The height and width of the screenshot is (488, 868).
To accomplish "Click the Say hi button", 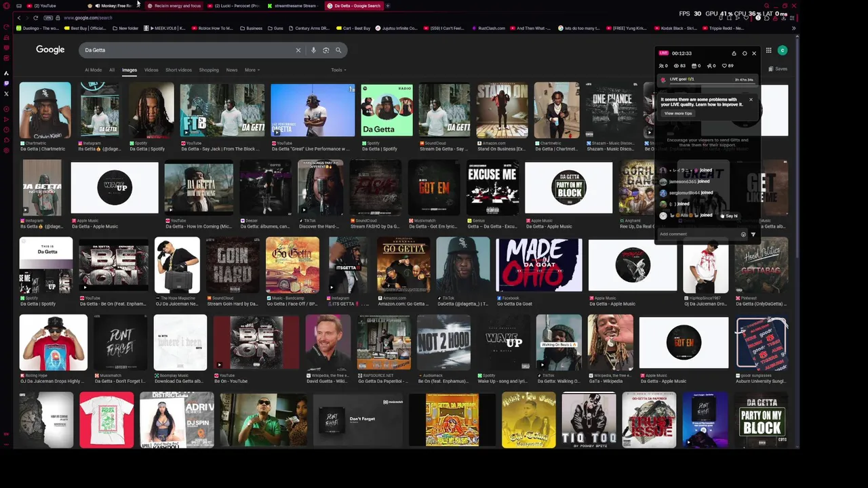I will (729, 216).
